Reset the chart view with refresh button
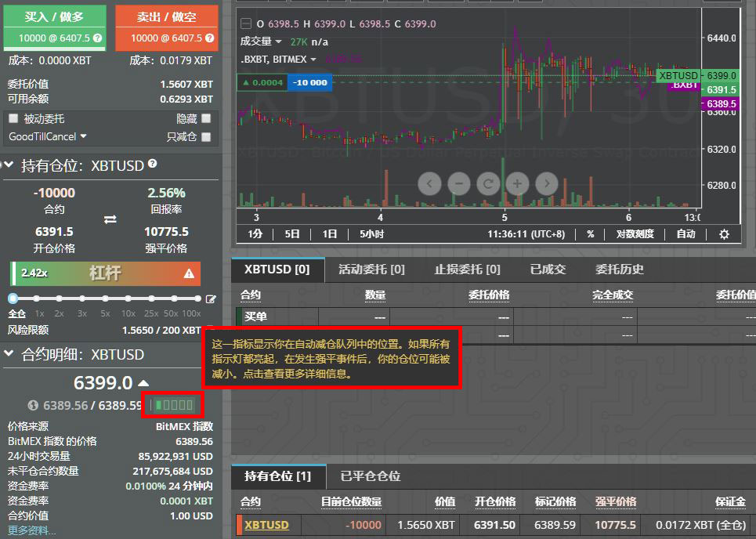This screenshot has width=756, height=539. click(488, 183)
